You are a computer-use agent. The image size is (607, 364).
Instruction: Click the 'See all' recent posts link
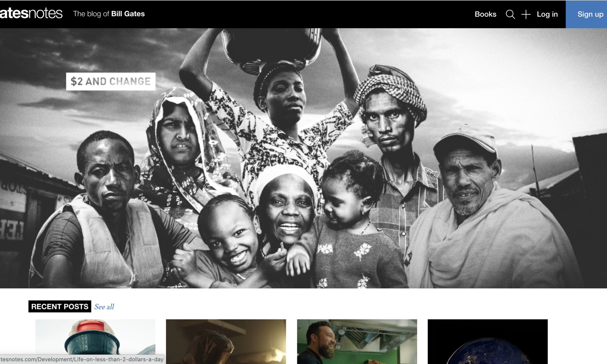(104, 306)
